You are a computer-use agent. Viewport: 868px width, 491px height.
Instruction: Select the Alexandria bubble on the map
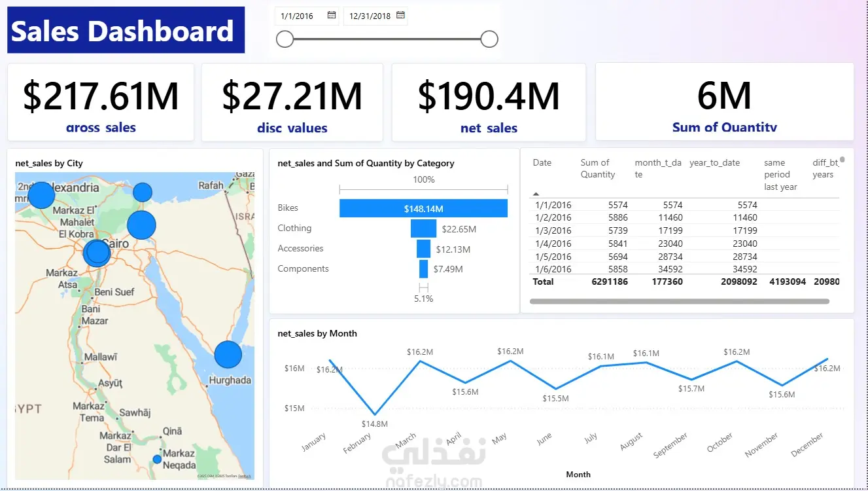pos(41,195)
